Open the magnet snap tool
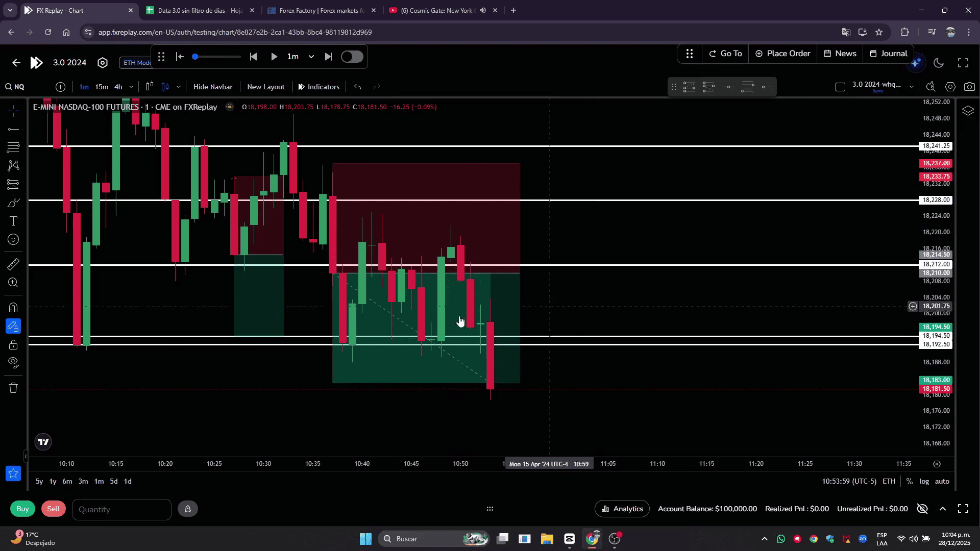 click(x=13, y=308)
